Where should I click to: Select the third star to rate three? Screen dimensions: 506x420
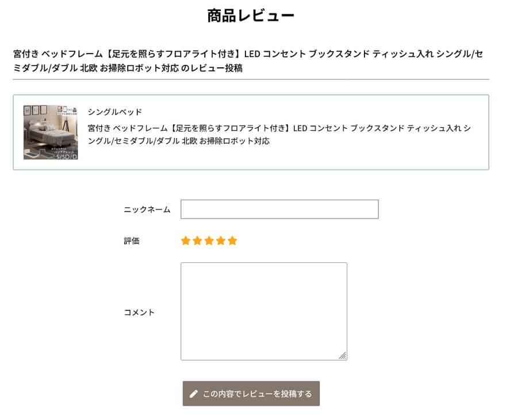tap(209, 240)
